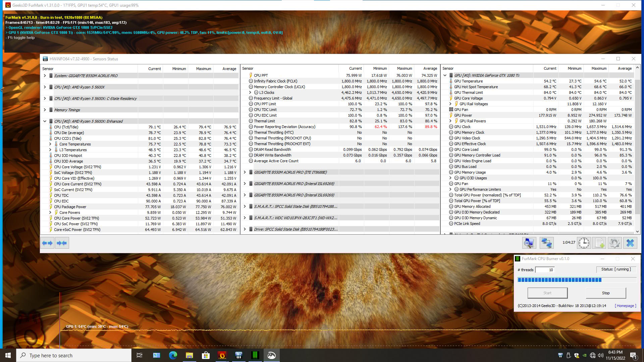644x362 pixels.
Task: Click the threads number input field
Action: click(x=545, y=270)
